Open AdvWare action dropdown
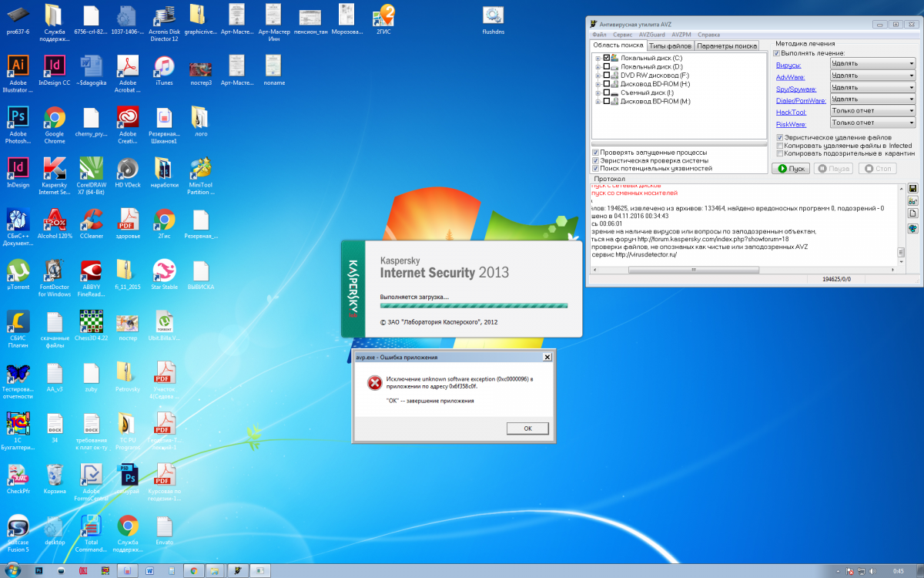Viewport: 924px width, 578px height. click(x=872, y=76)
